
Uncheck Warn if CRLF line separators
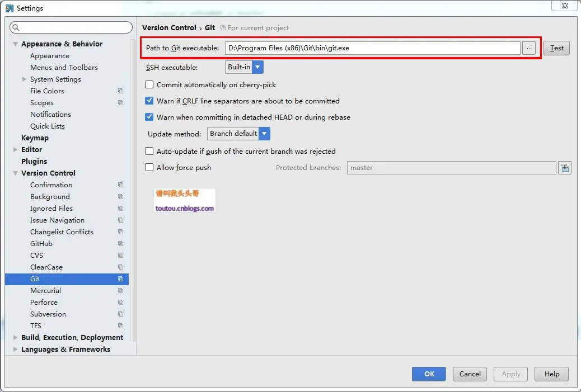(149, 101)
